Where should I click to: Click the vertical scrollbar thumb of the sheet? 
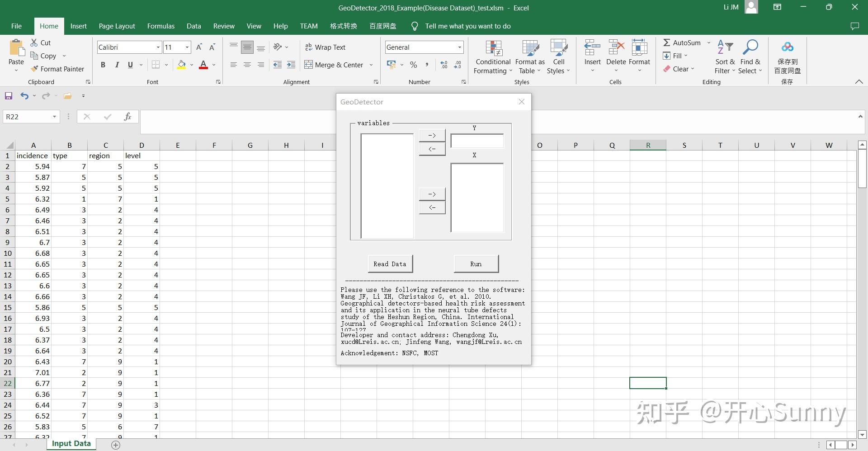pyautogui.click(x=862, y=169)
